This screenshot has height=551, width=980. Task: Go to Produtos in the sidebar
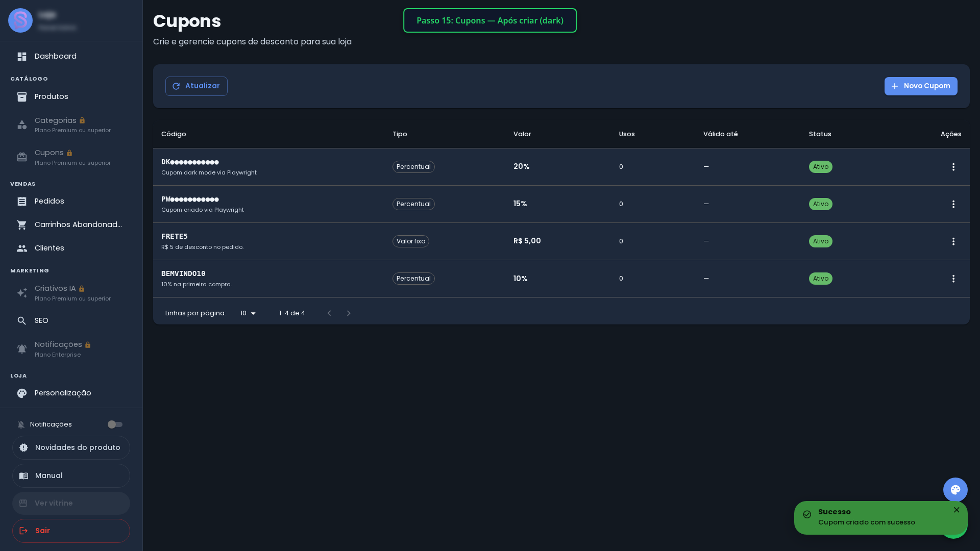(71, 97)
